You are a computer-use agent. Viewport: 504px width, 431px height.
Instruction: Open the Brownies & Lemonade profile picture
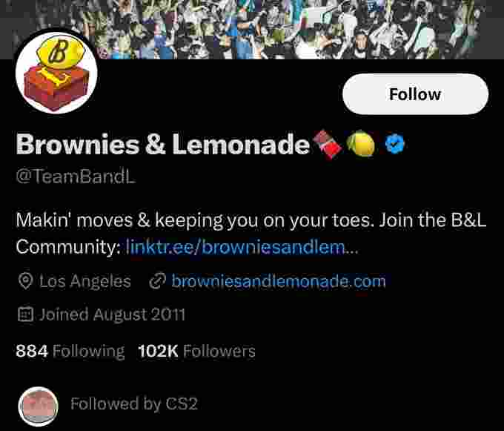point(56,72)
